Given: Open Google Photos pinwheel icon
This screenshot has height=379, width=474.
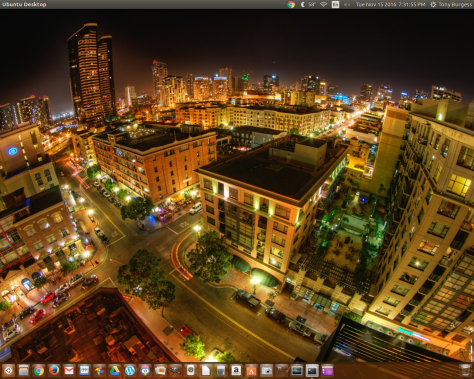Looking at the screenshot, I should coord(99,370).
